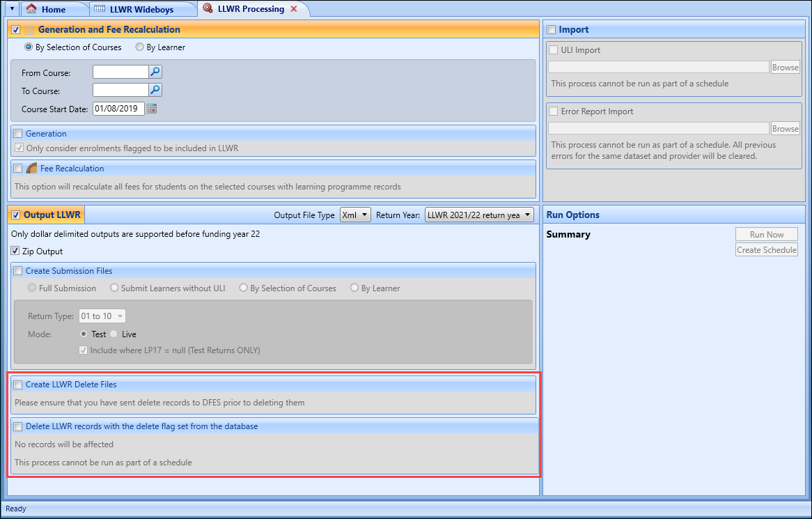Screen dimensions: 812x519
Task: Click the Fee Recalculation icon
Action: coord(31,169)
